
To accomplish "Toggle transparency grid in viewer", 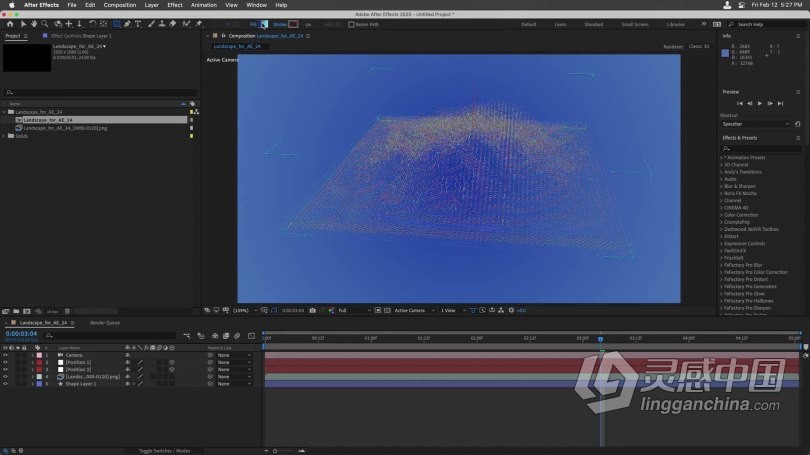I will tap(387, 310).
